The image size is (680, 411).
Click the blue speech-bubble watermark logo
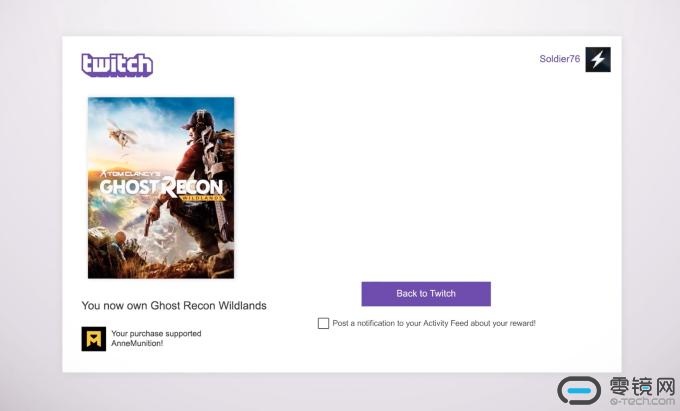[x=579, y=390]
